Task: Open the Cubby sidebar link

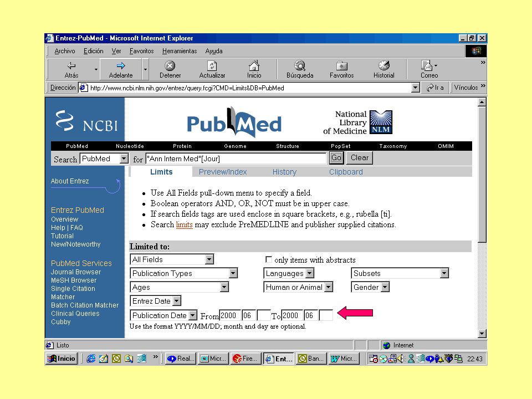Action: coord(61,321)
